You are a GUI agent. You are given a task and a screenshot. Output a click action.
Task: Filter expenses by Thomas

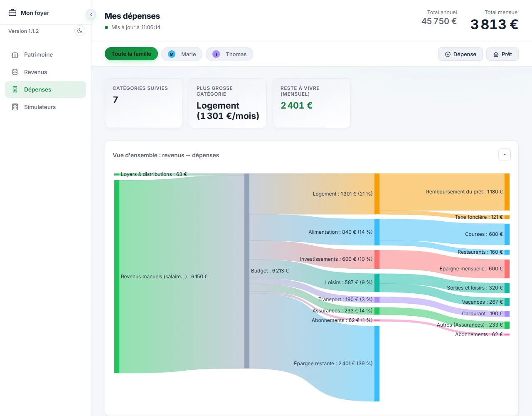(x=229, y=54)
